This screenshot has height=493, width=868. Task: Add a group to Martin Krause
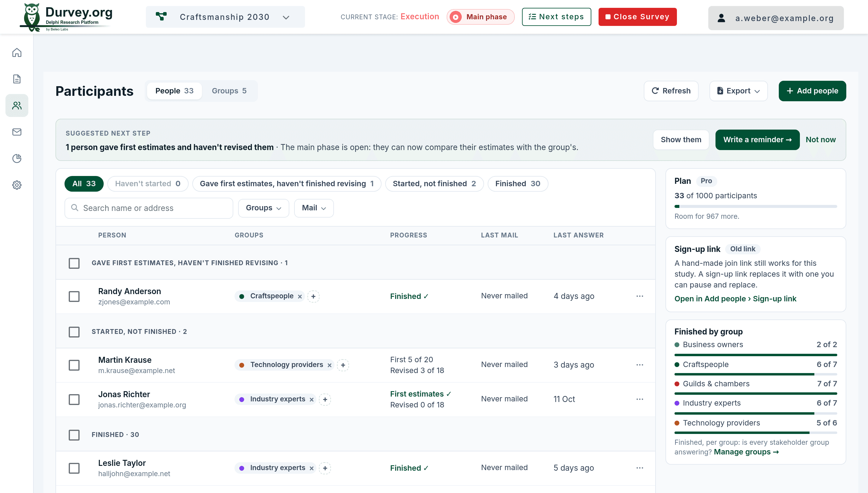coord(343,365)
